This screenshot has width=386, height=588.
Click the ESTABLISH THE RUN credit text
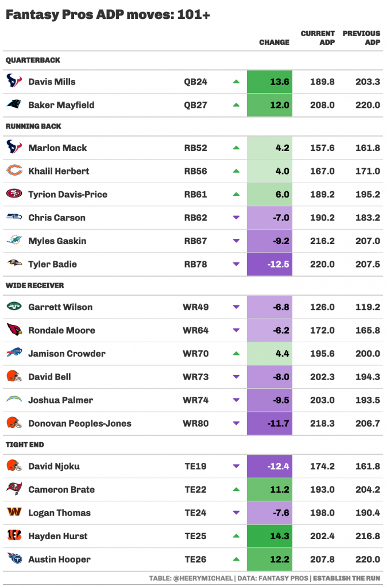[x=346, y=578]
